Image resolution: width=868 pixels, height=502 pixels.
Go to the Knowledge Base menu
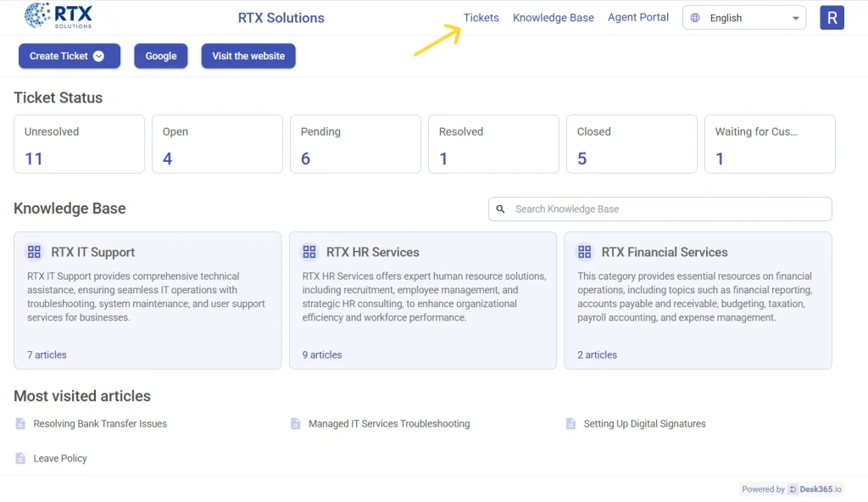[553, 18]
